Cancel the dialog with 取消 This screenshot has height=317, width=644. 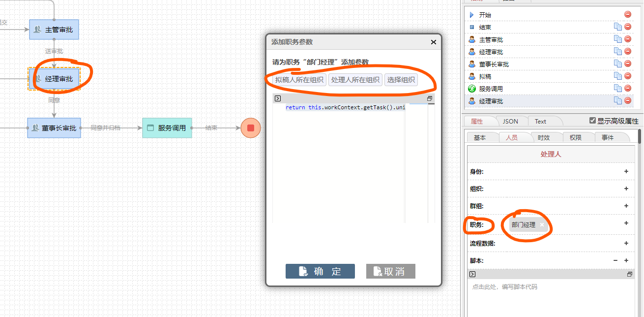point(391,271)
